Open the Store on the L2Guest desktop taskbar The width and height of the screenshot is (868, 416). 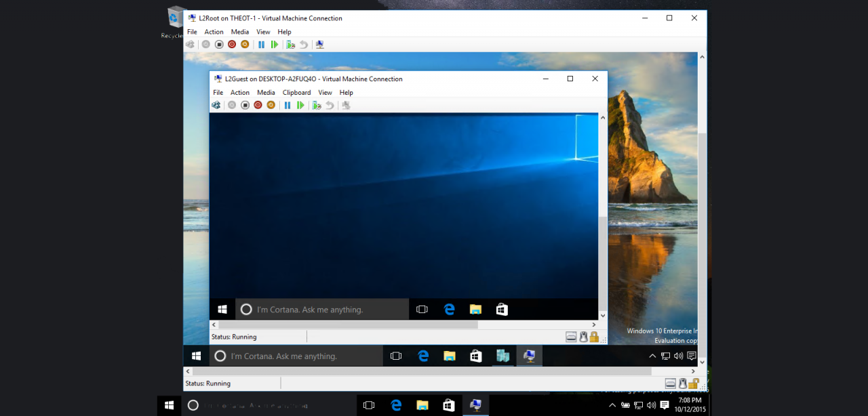point(502,310)
